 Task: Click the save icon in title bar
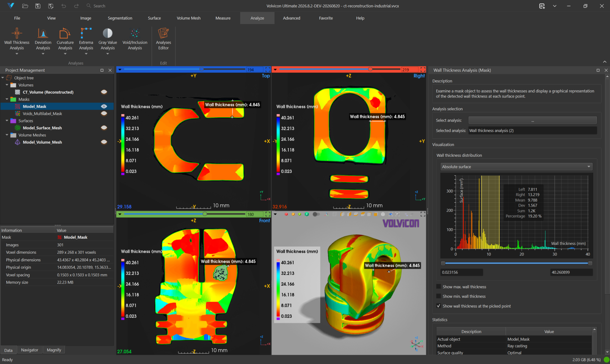38,6
